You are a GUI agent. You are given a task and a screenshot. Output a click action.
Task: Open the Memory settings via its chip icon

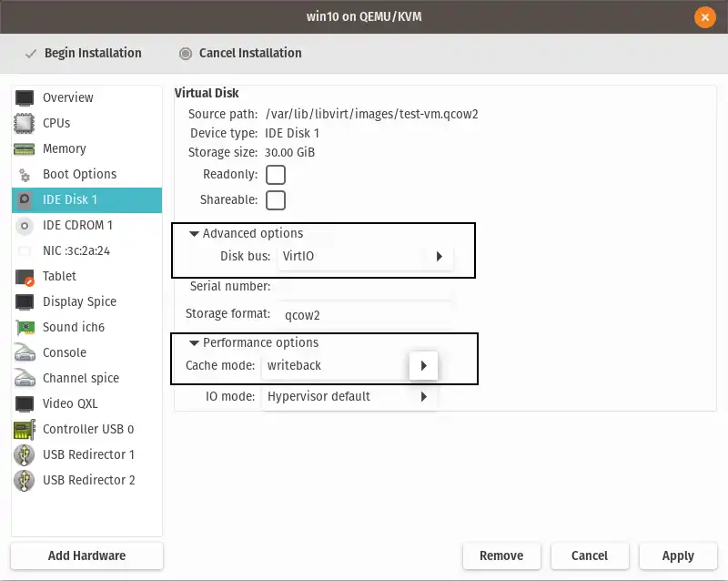[24, 148]
